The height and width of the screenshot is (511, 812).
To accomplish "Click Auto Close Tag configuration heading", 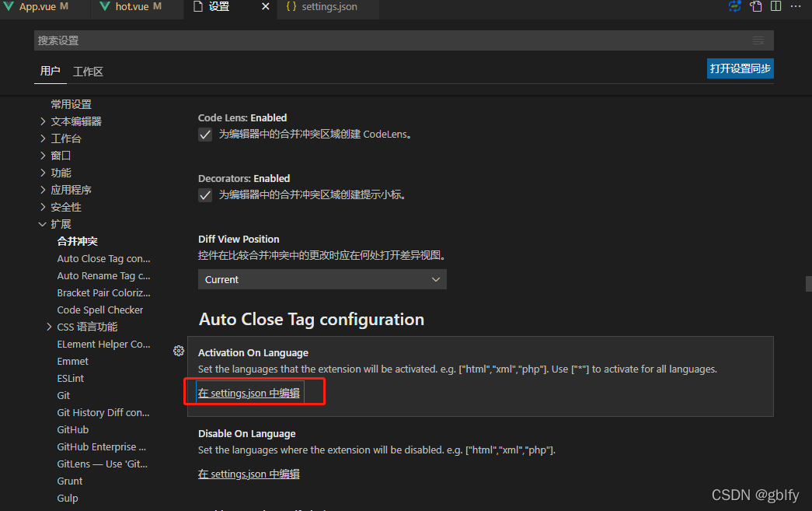I will coord(312,319).
